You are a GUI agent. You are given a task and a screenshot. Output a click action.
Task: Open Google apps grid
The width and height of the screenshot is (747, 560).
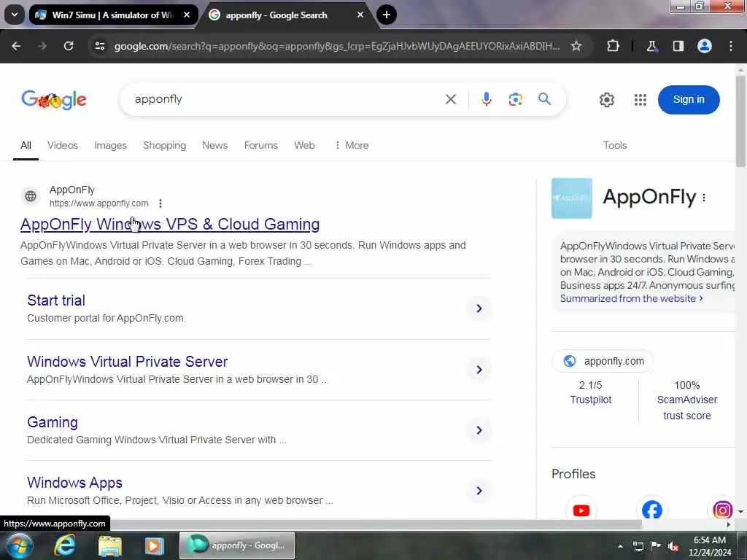[x=640, y=99]
